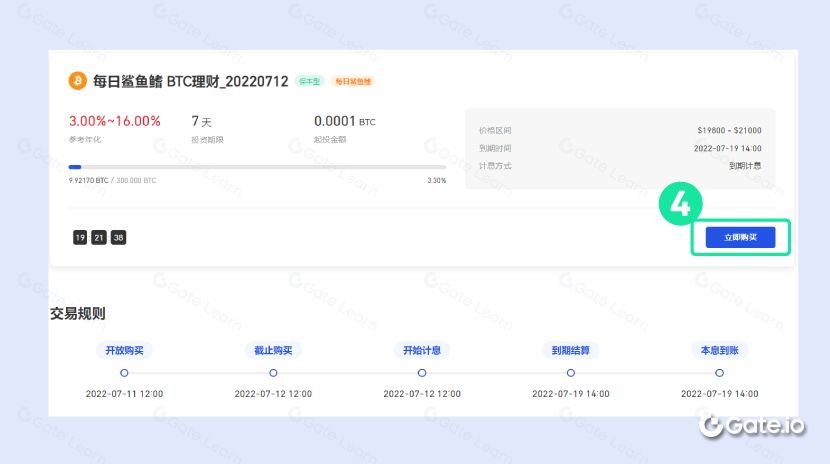Click the Gate.io logo in the corner

752,425
